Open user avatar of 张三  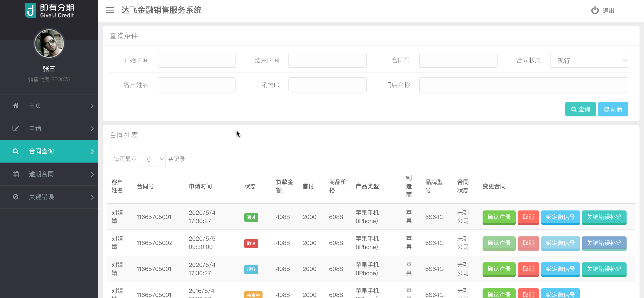pos(49,43)
